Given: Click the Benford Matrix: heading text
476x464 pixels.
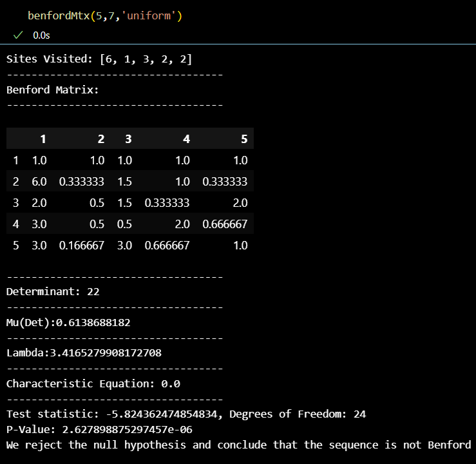Looking at the screenshot, I should click(x=53, y=90).
